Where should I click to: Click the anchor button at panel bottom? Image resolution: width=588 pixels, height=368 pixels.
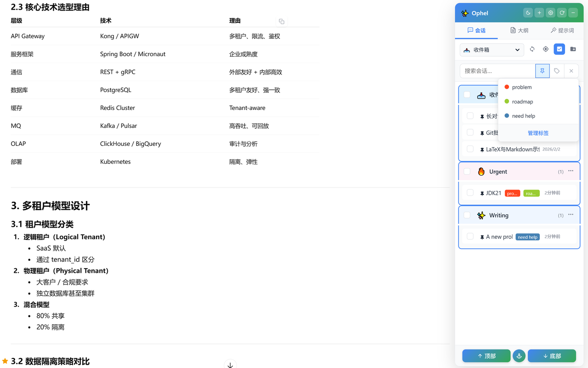519,356
